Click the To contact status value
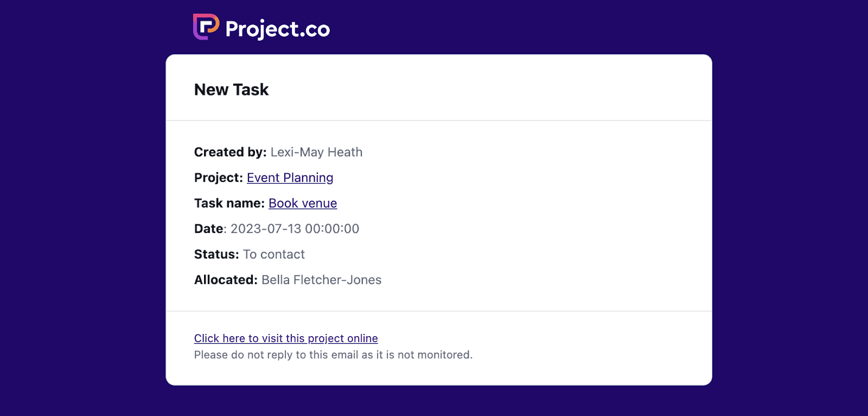 274,254
